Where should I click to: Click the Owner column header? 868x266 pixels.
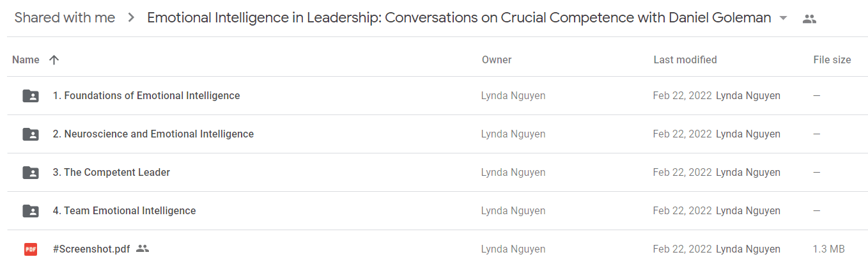[497, 59]
